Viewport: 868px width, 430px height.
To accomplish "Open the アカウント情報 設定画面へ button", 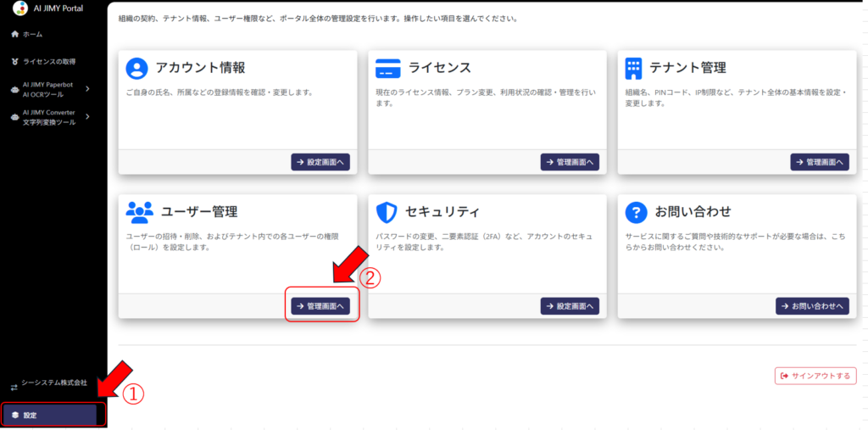I will point(320,162).
